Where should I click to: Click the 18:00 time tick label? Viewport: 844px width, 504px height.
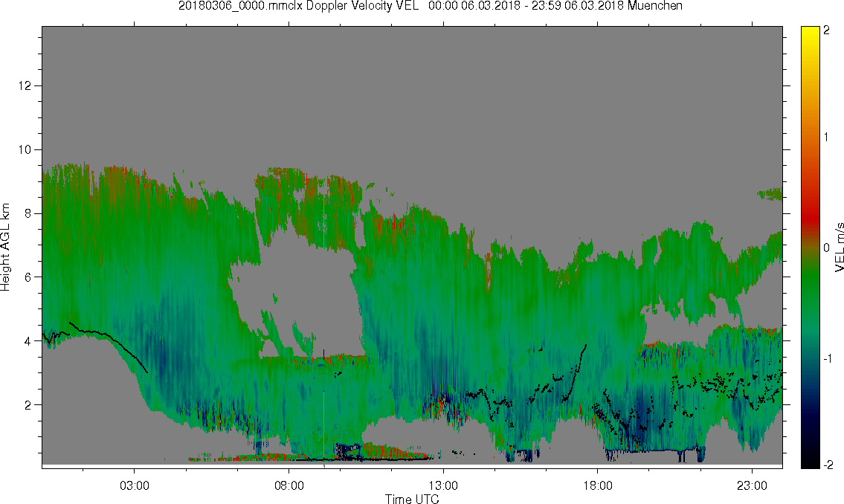click(x=598, y=485)
